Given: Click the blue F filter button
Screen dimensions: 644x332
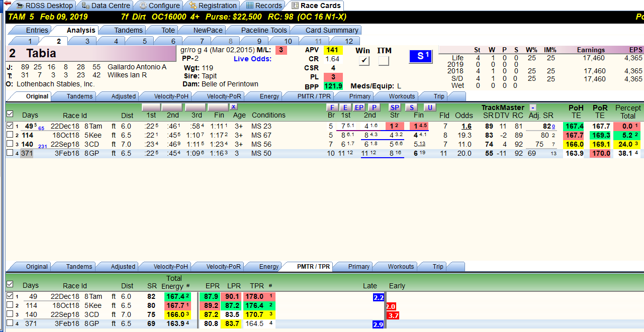Looking at the screenshot, I should click(x=331, y=107).
